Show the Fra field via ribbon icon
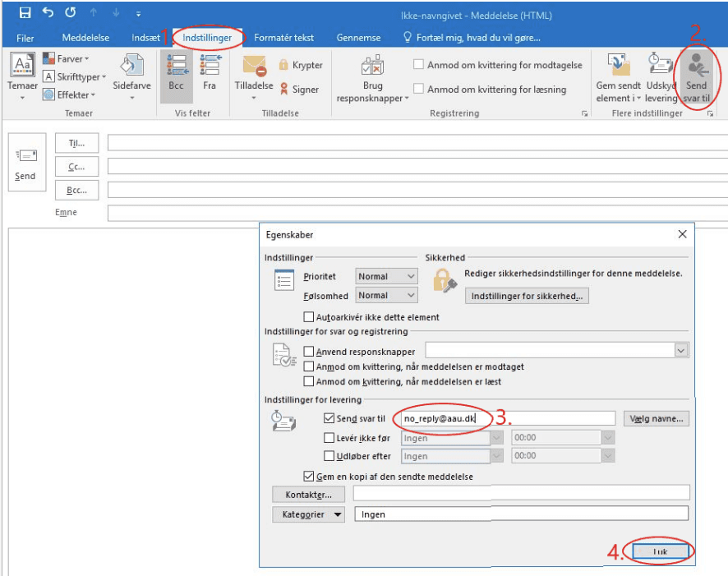Viewport: 728px width, 576px height. [x=210, y=75]
